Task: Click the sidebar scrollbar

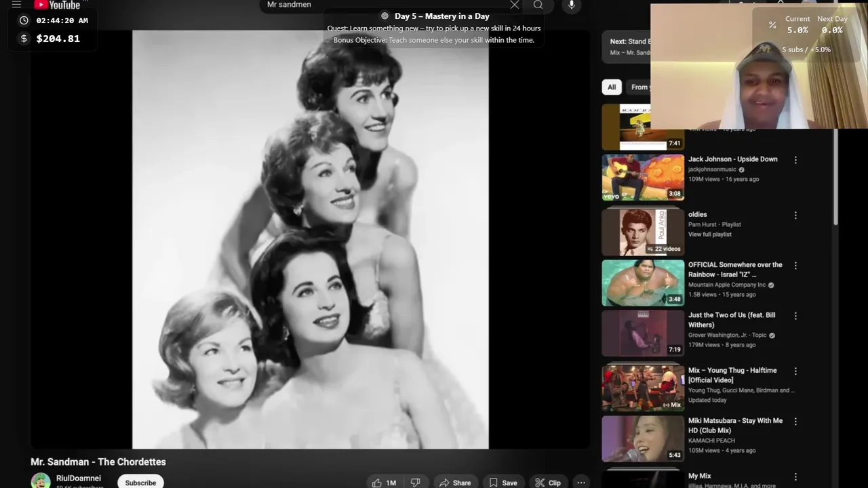Action: tap(836, 176)
